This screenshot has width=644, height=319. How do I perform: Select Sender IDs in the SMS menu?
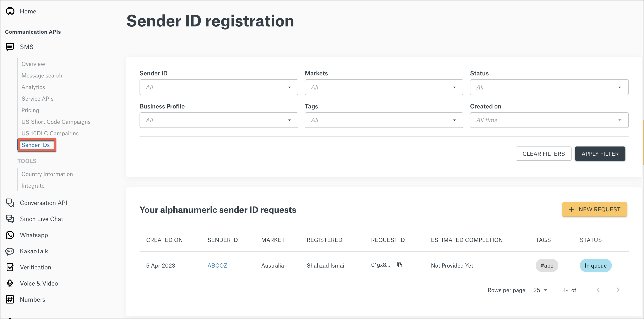pyautogui.click(x=36, y=145)
